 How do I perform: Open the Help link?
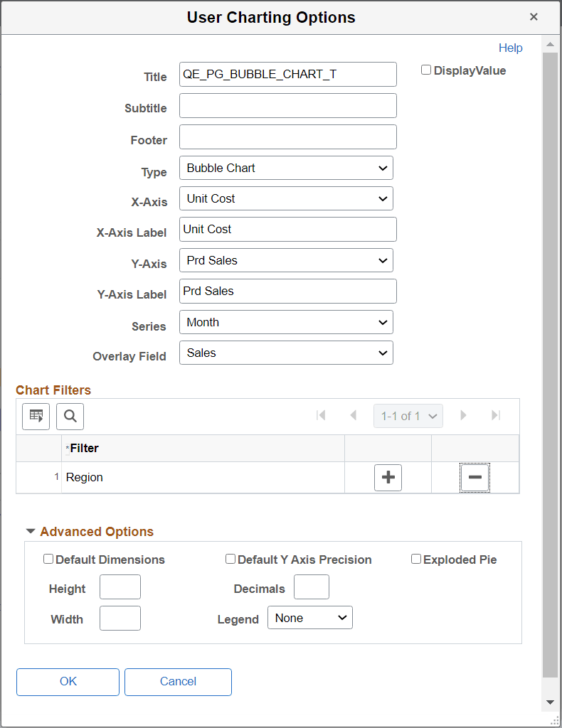click(x=510, y=48)
